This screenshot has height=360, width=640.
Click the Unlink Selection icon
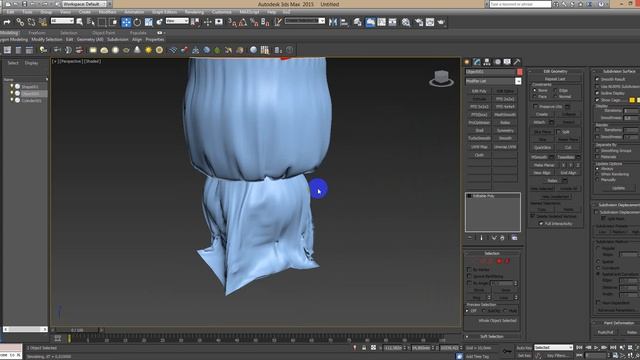[x=31, y=22]
